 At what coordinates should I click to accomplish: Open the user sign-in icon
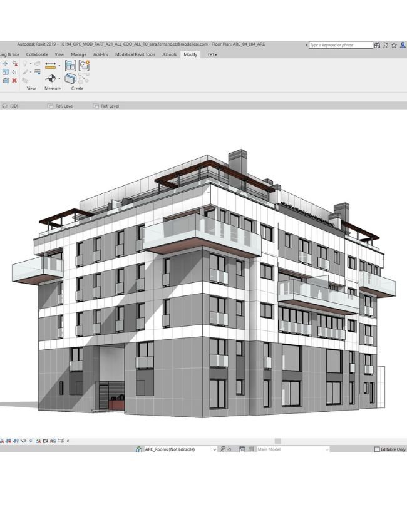[x=403, y=45]
